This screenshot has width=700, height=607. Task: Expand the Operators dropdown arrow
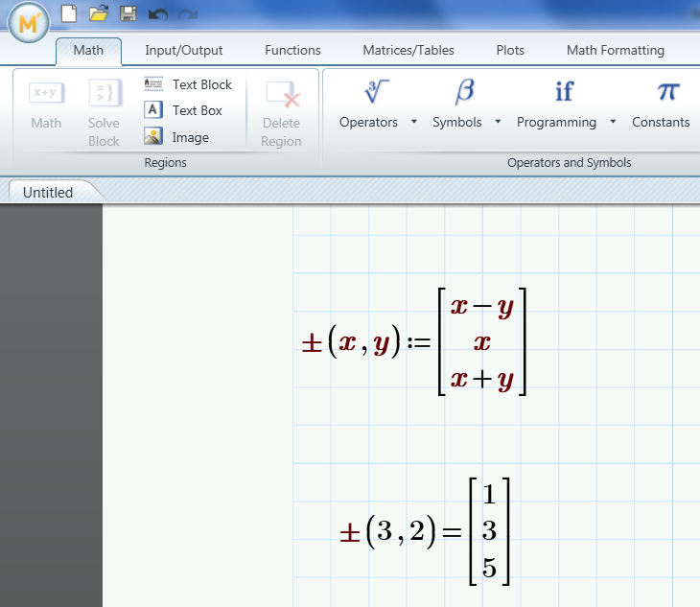pos(413,122)
